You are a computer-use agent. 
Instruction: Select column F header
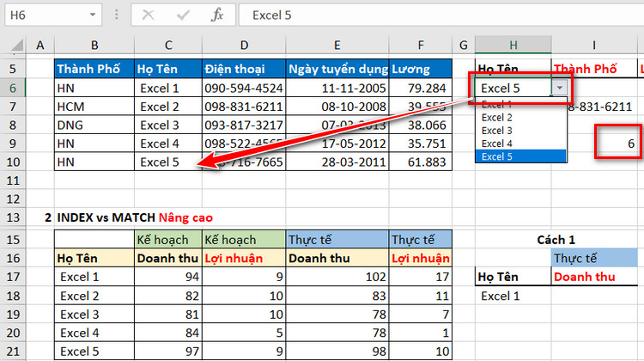(x=421, y=45)
